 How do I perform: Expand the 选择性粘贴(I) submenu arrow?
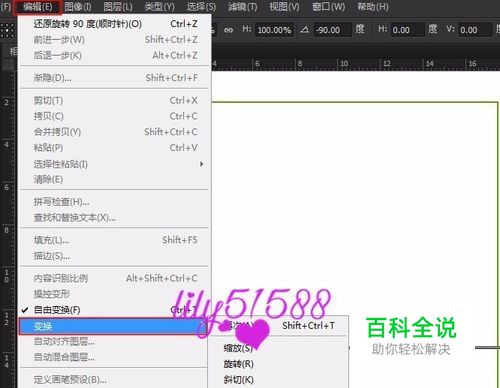[201, 164]
